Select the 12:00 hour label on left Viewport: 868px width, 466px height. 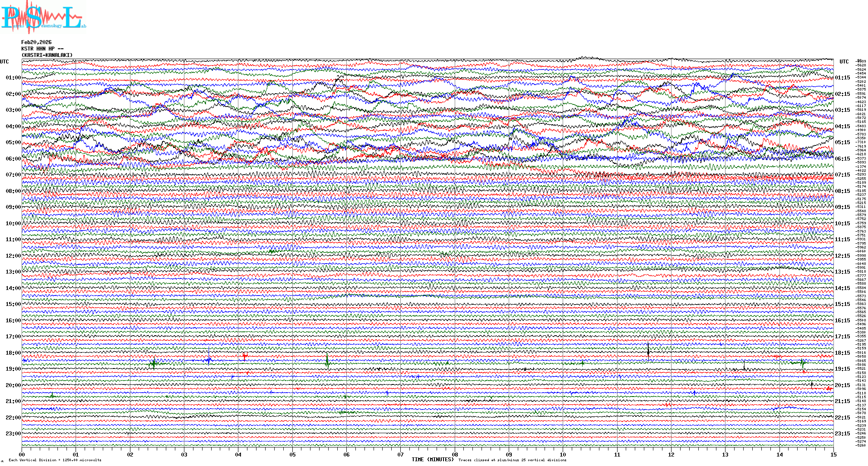pyautogui.click(x=13, y=256)
